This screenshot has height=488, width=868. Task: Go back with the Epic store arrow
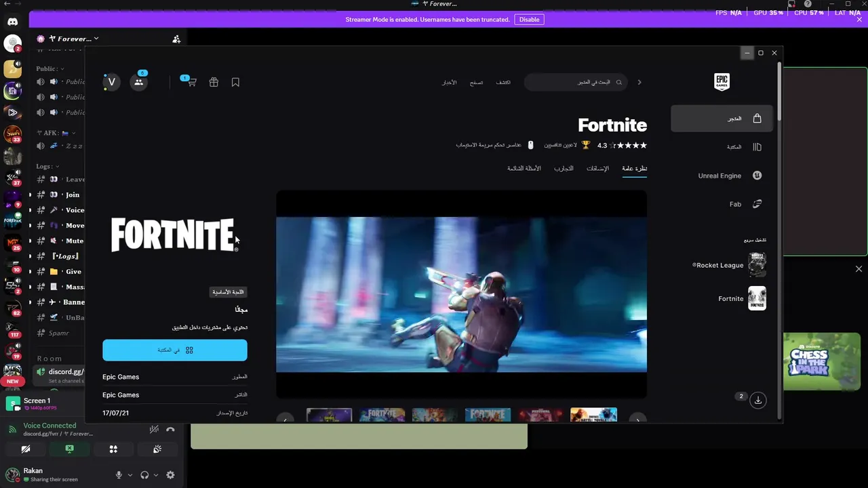click(x=639, y=82)
